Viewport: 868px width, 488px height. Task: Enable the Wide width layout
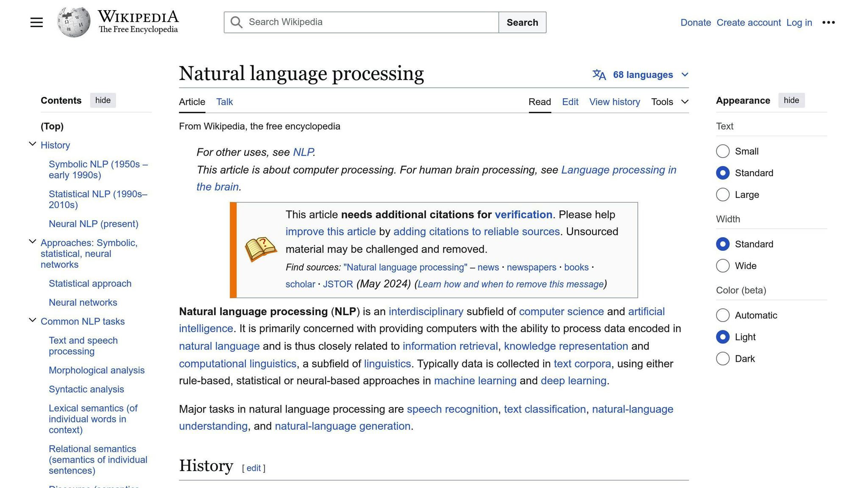tap(723, 266)
